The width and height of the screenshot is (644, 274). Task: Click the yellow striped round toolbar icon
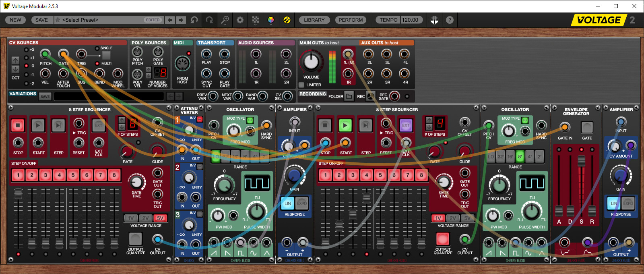point(287,20)
